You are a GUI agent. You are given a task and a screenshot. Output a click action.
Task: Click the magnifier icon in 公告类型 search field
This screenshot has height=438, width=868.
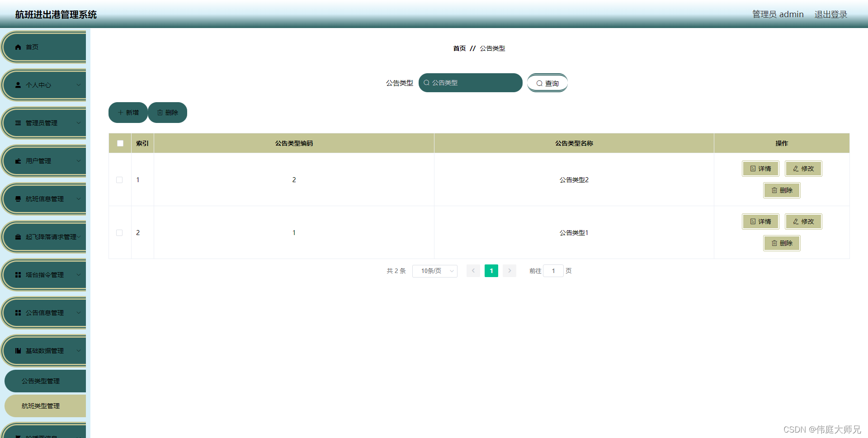(x=426, y=83)
